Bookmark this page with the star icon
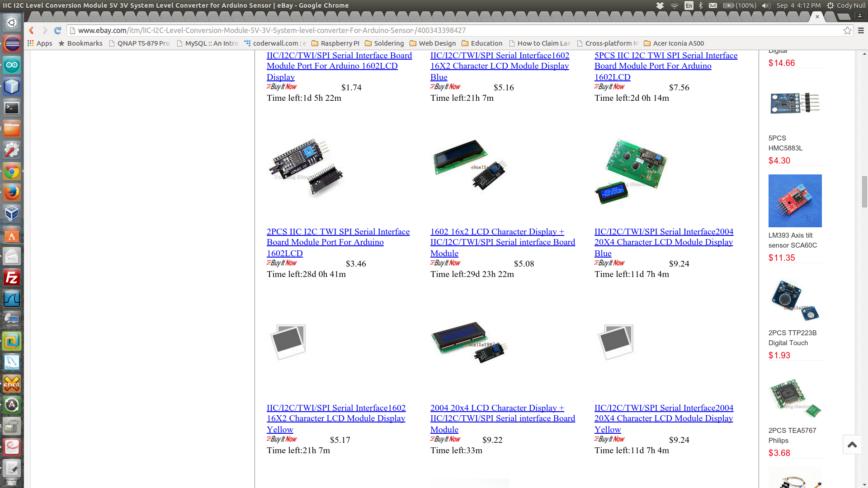 point(847,30)
